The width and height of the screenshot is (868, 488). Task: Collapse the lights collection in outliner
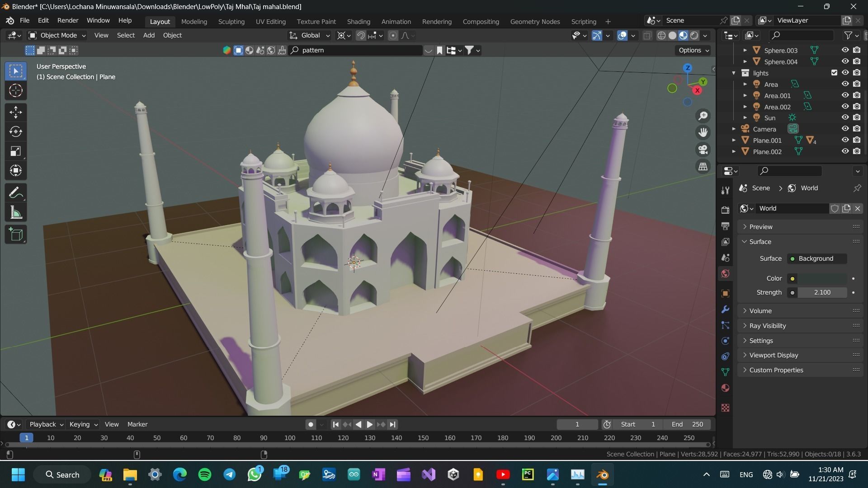click(734, 73)
